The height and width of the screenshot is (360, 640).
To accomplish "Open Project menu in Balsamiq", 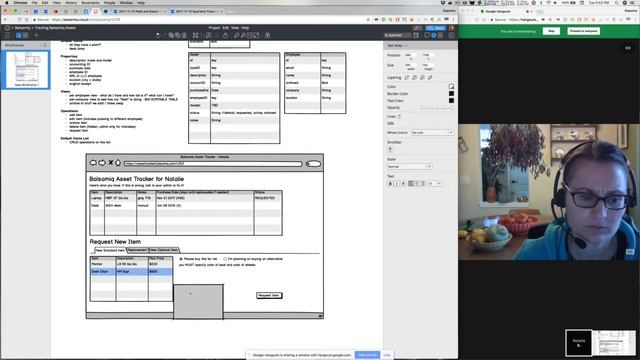I will pos(214,28).
